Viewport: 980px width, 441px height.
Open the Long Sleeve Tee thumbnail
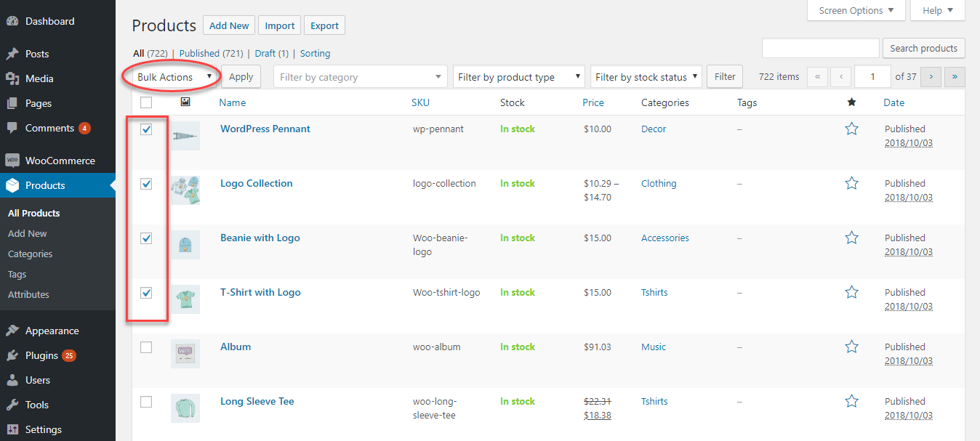tap(185, 408)
